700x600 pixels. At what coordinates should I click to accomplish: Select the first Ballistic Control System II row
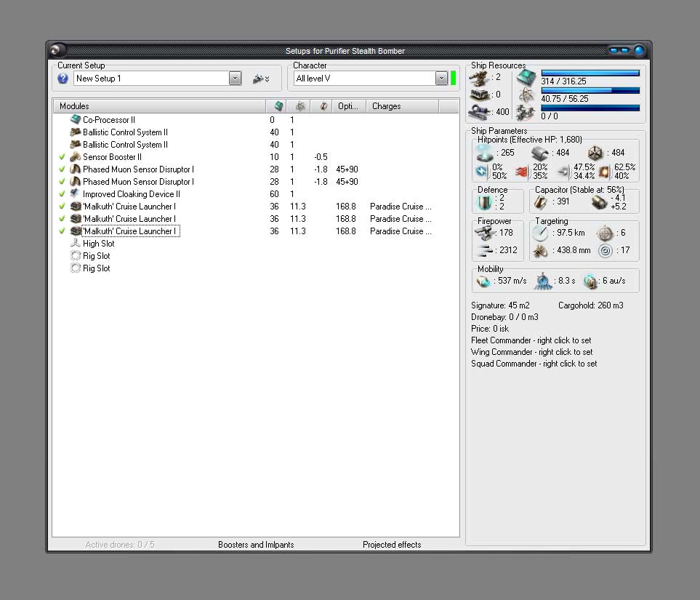[255, 132]
